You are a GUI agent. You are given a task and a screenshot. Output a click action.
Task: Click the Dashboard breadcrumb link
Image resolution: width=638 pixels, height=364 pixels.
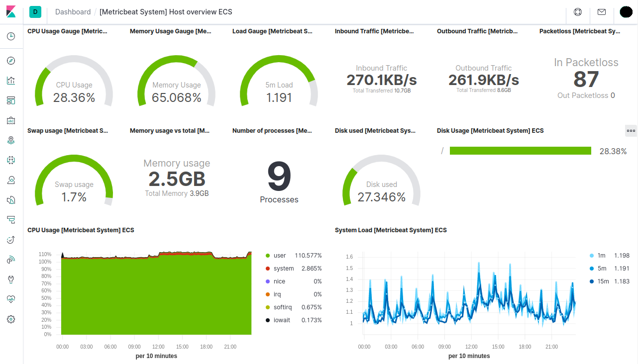point(73,12)
